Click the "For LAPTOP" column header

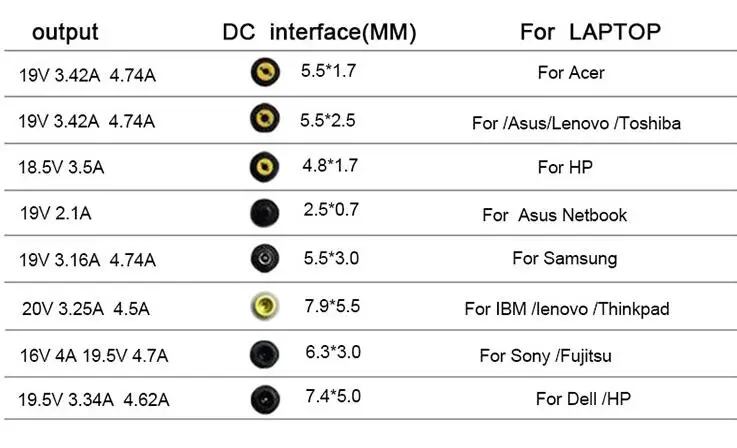tap(590, 32)
